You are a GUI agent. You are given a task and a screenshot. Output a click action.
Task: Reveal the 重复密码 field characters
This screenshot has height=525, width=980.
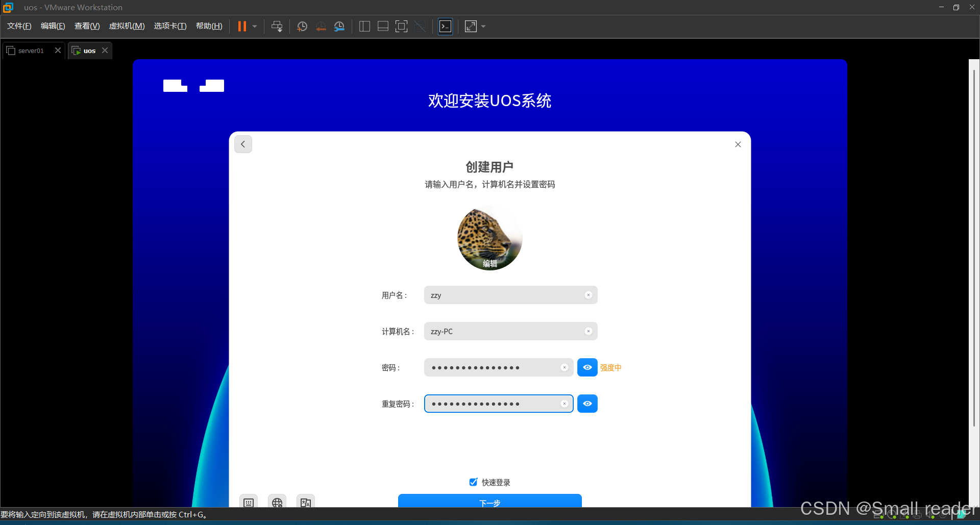coord(587,404)
